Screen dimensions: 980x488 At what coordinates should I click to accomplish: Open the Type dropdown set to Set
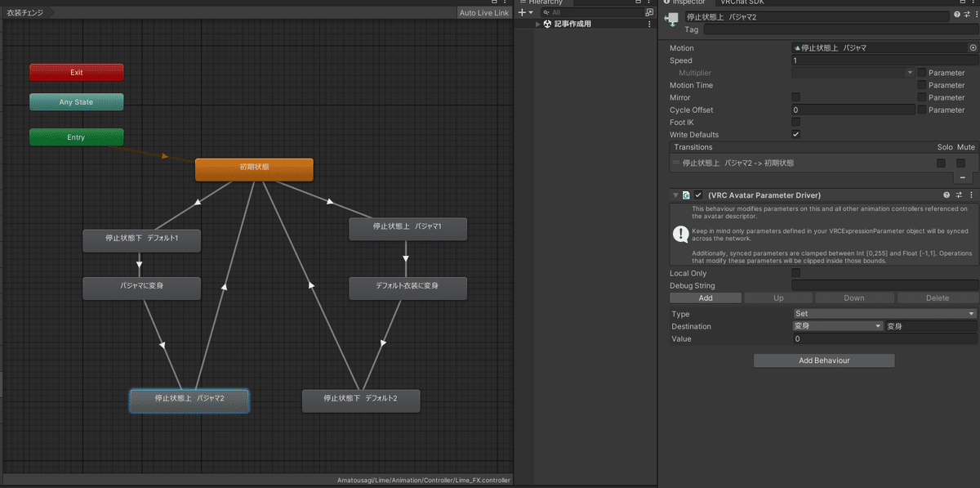coord(884,314)
